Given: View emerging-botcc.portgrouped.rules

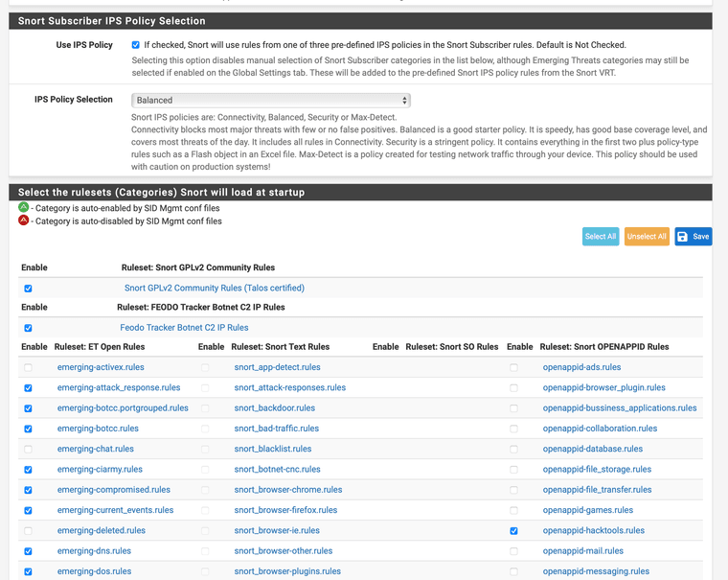Looking at the screenshot, I should (123, 408).
